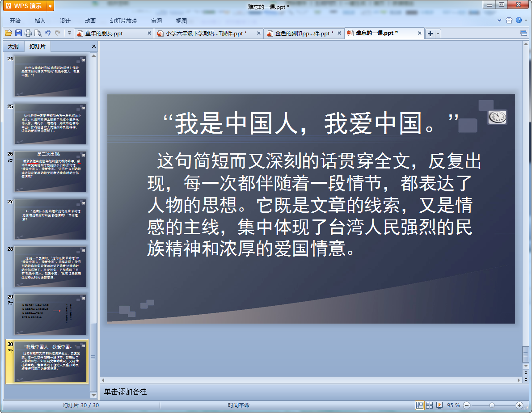Zoom out with the minus button
532x413 pixels.
click(467, 405)
